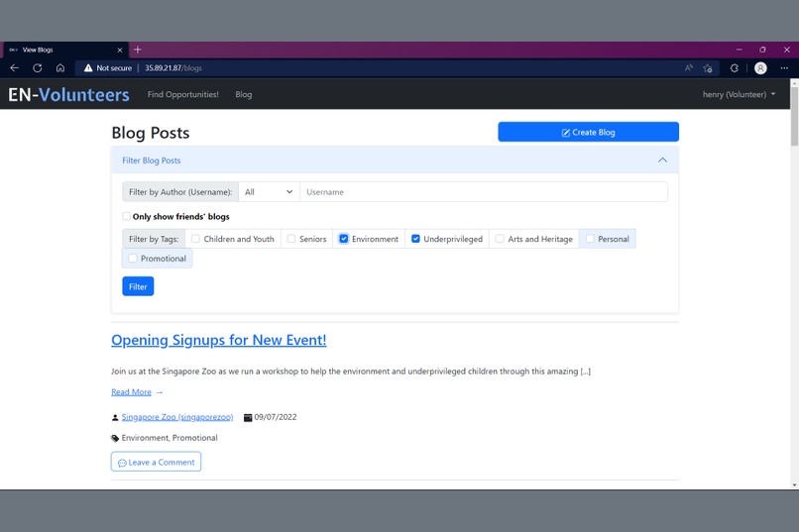
Task: Close the View Blogs tab
Action: pos(120,50)
